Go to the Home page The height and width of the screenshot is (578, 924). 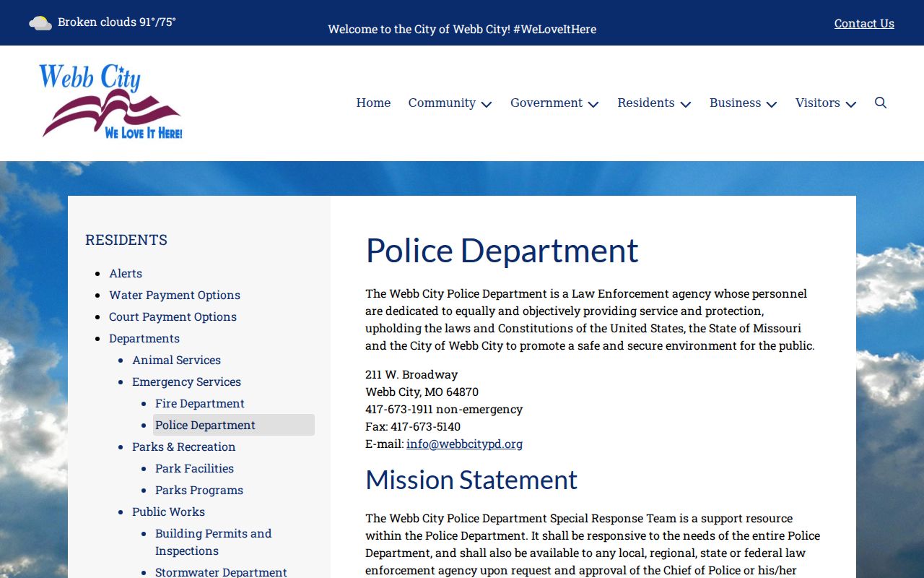[x=373, y=103]
